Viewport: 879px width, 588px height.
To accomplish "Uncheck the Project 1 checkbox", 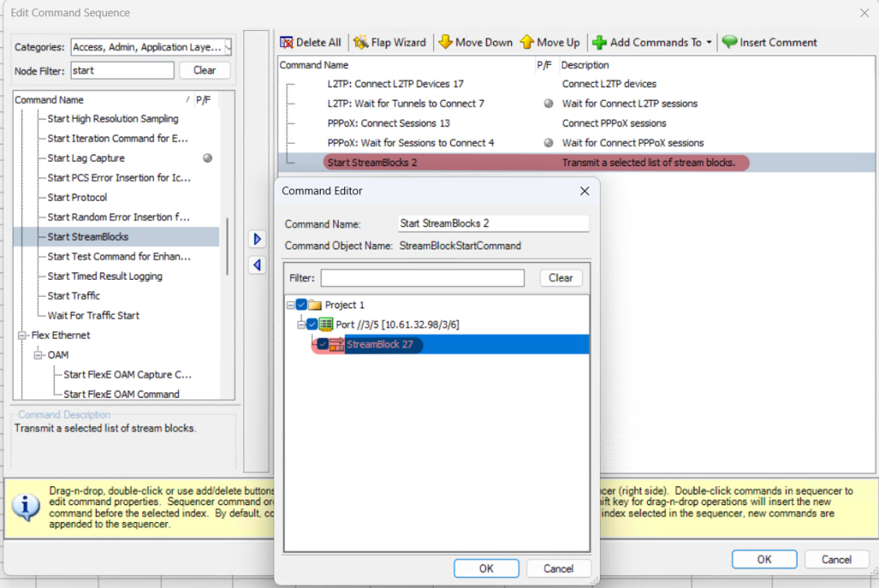I will 303,305.
